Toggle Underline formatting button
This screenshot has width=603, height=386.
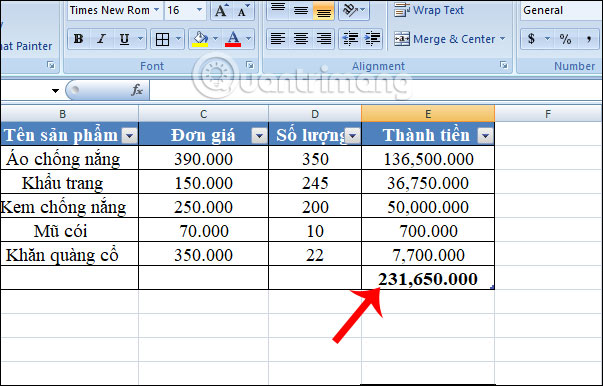pyautogui.click(x=124, y=39)
